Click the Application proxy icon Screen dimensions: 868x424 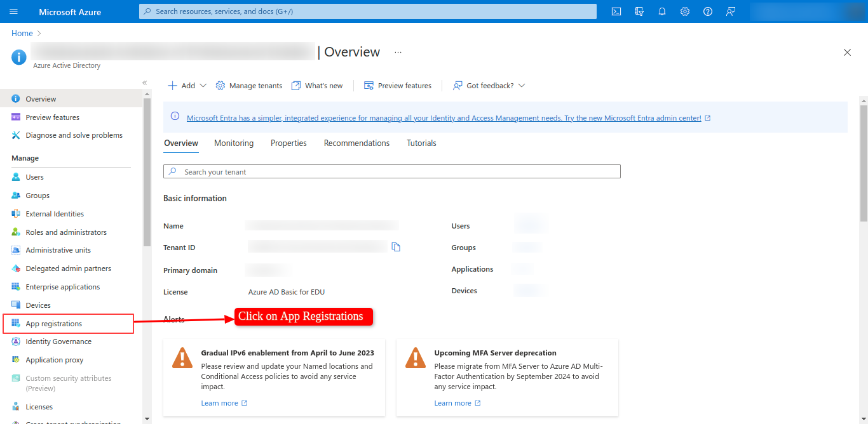(16, 360)
